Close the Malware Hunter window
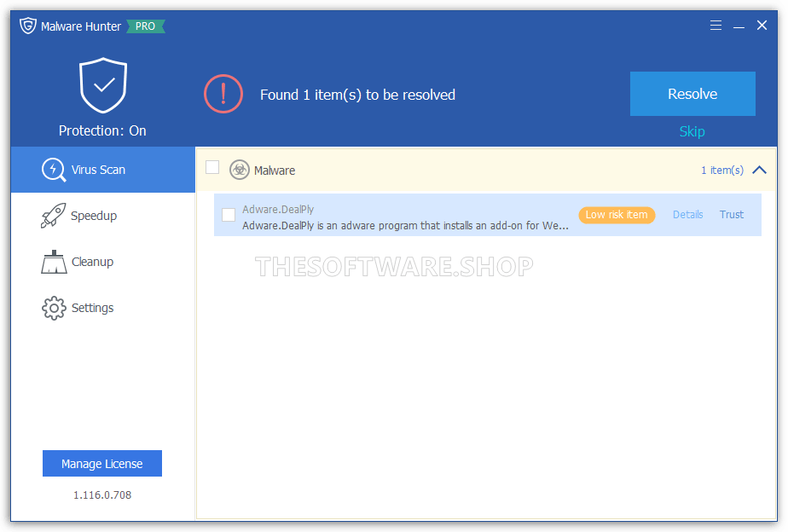Screen dimensions: 788x532 tap(762, 25)
